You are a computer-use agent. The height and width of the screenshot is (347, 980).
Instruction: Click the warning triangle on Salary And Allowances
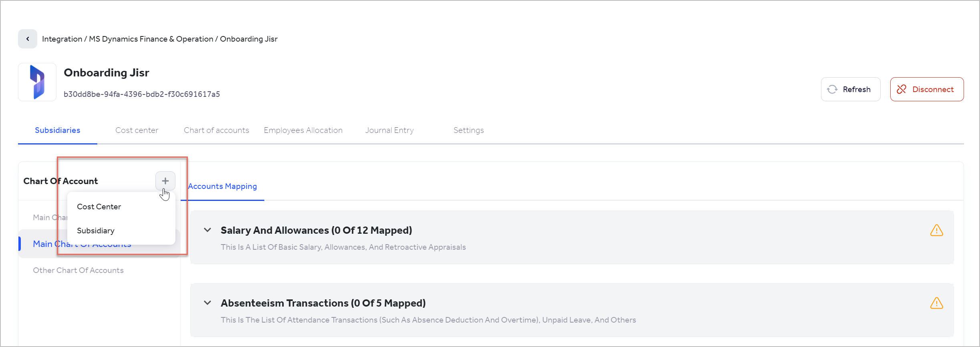pos(937,230)
